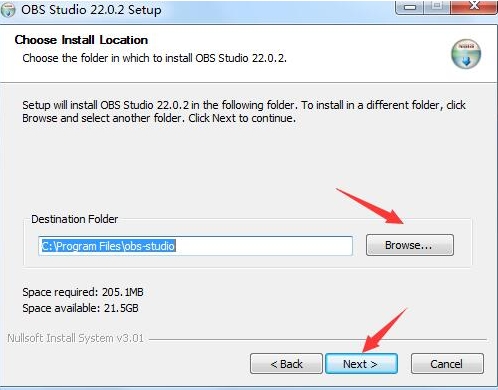Screen dimensions: 498x390
Task: Click the setup instruction paragraph text
Action: tap(244, 111)
